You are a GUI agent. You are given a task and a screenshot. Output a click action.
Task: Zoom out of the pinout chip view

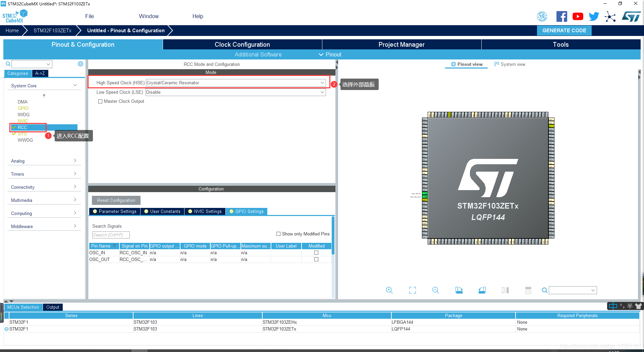pyautogui.click(x=435, y=290)
